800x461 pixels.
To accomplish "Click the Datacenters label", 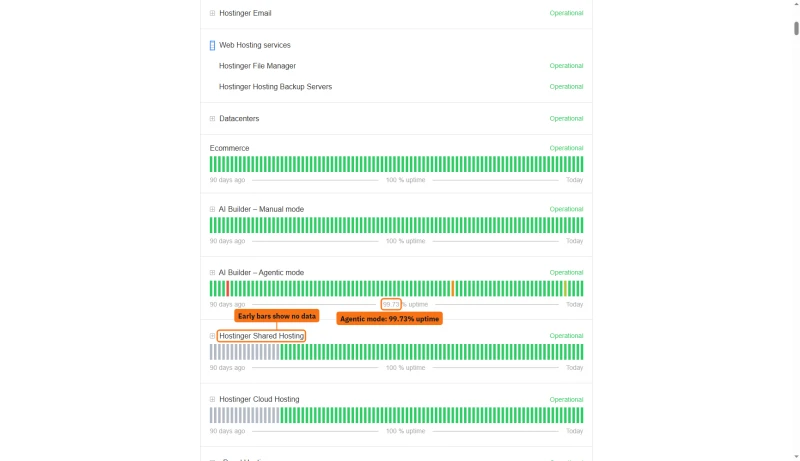I will tap(239, 118).
